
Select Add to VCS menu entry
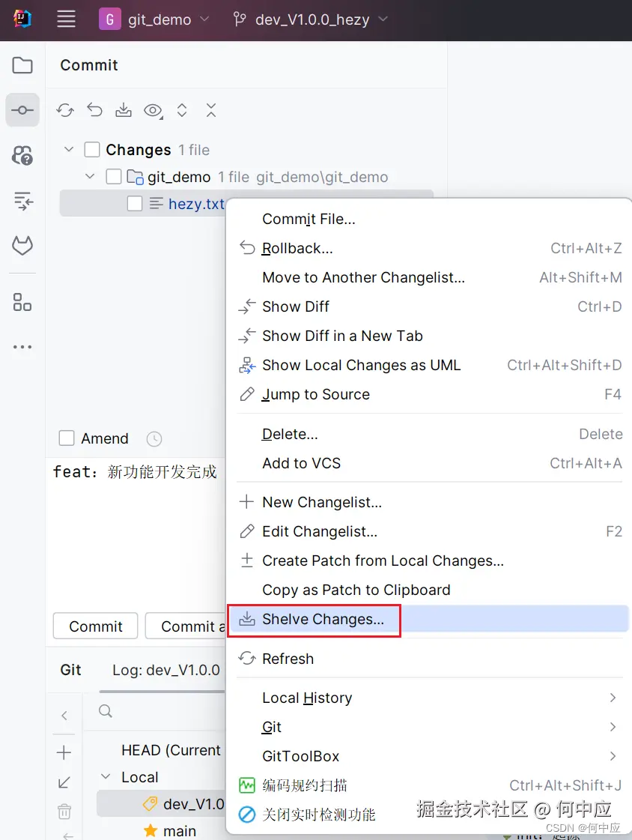point(430,463)
